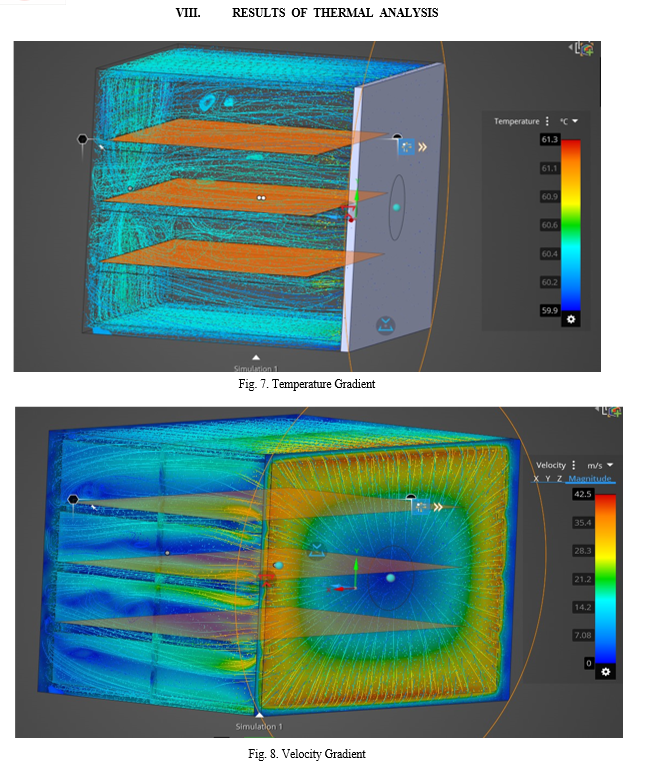Click half-circle plane handle in Velocity figure
Screen dimensions: 655x770
(411, 497)
